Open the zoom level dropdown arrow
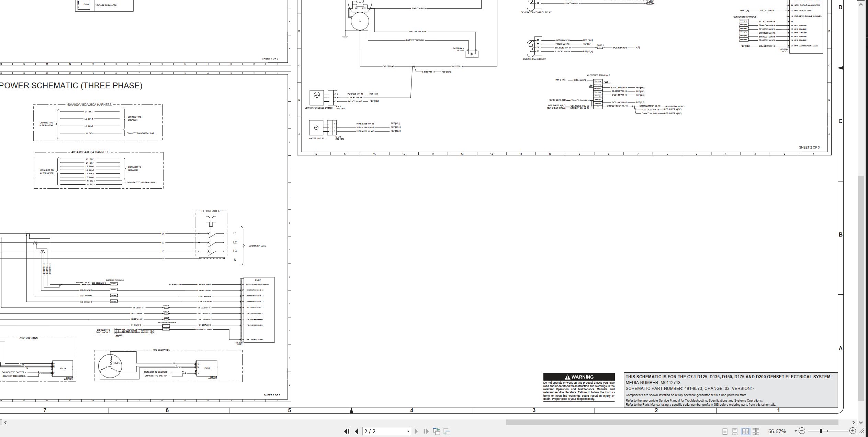Screen dimensions: 868x437 796,431
